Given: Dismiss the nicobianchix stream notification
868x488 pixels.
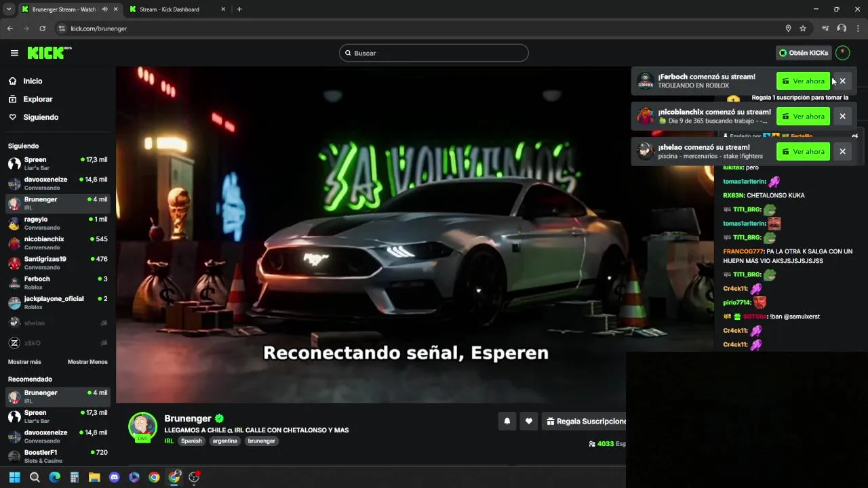Looking at the screenshot, I should tap(842, 117).
